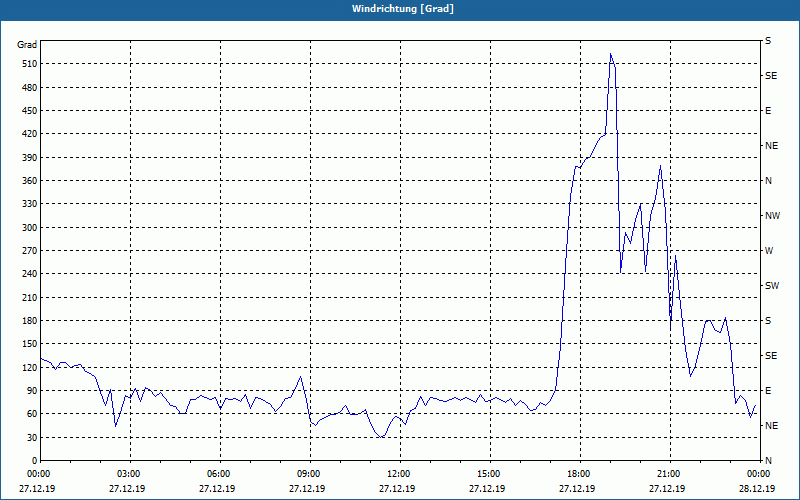Click the 60 value on the left axis
Image resolution: width=800 pixels, height=500 pixels.
[x=31, y=413]
